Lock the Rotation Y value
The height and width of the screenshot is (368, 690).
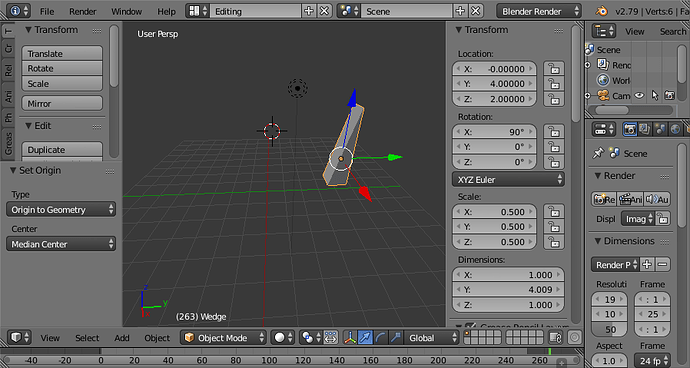coord(554,147)
